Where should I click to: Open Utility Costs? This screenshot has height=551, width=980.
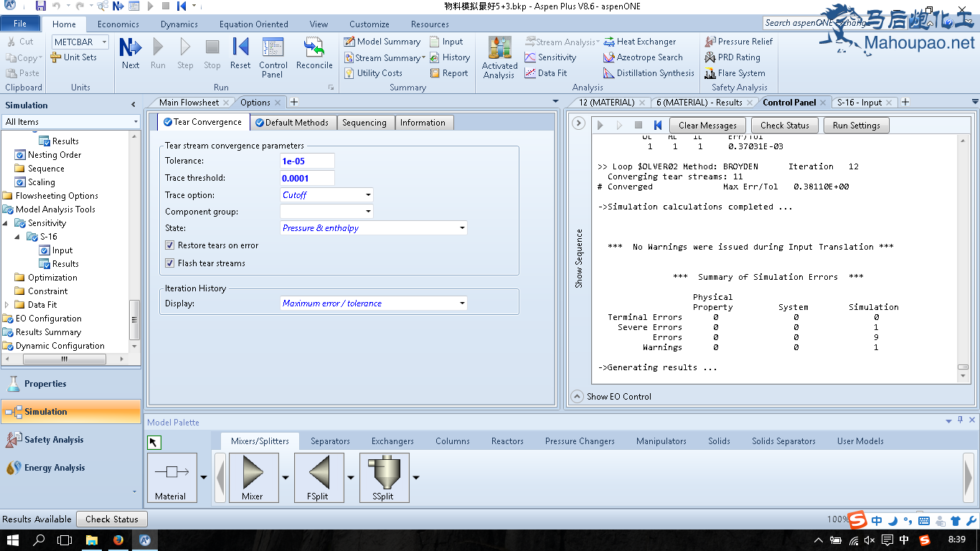[x=373, y=73]
